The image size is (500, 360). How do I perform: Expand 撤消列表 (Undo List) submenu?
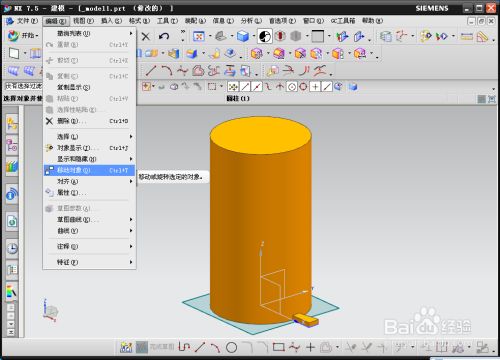tap(89, 33)
